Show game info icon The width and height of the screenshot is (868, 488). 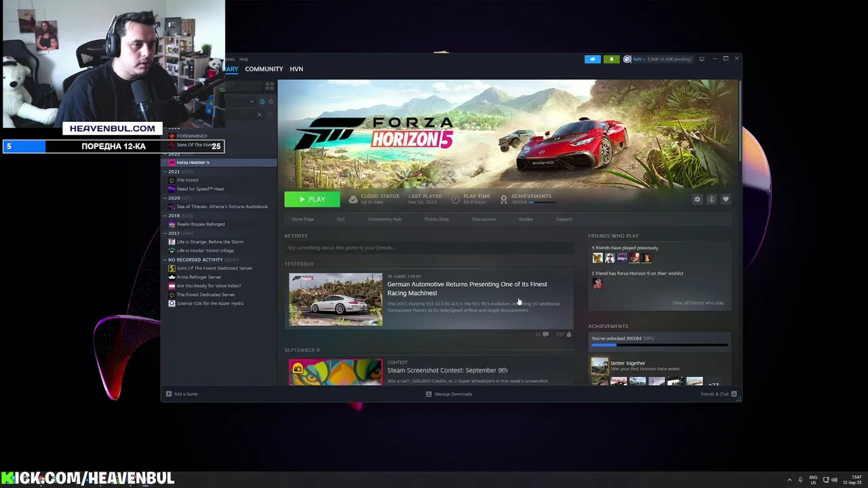click(711, 199)
